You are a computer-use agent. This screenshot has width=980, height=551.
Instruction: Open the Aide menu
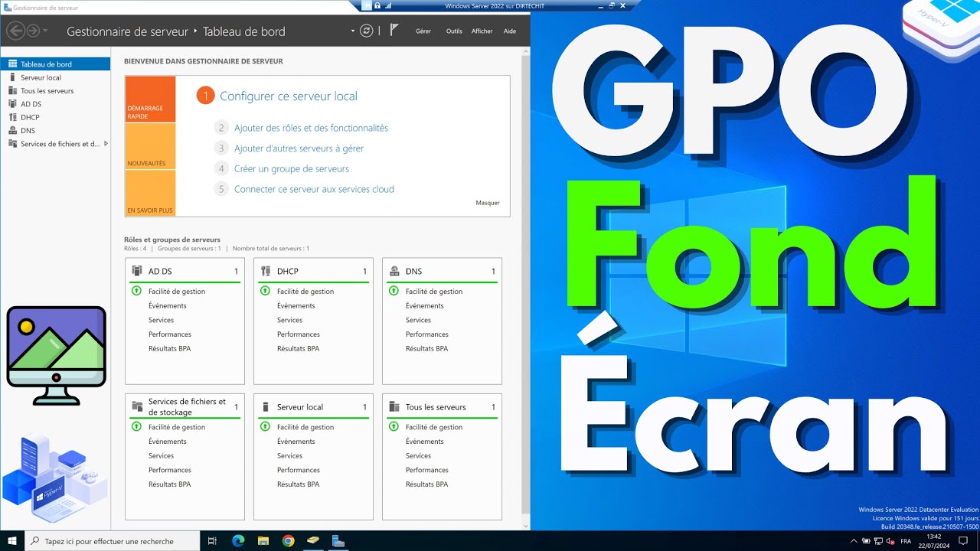pyautogui.click(x=510, y=31)
